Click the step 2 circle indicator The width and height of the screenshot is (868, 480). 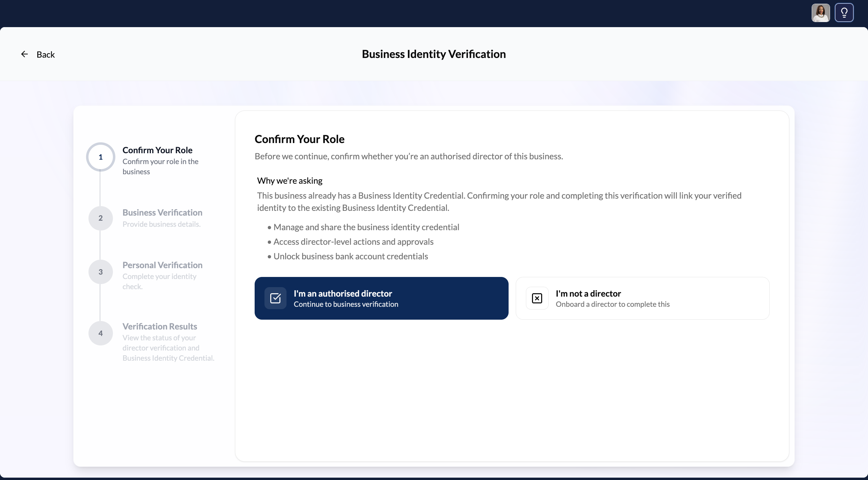pyautogui.click(x=100, y=218)
